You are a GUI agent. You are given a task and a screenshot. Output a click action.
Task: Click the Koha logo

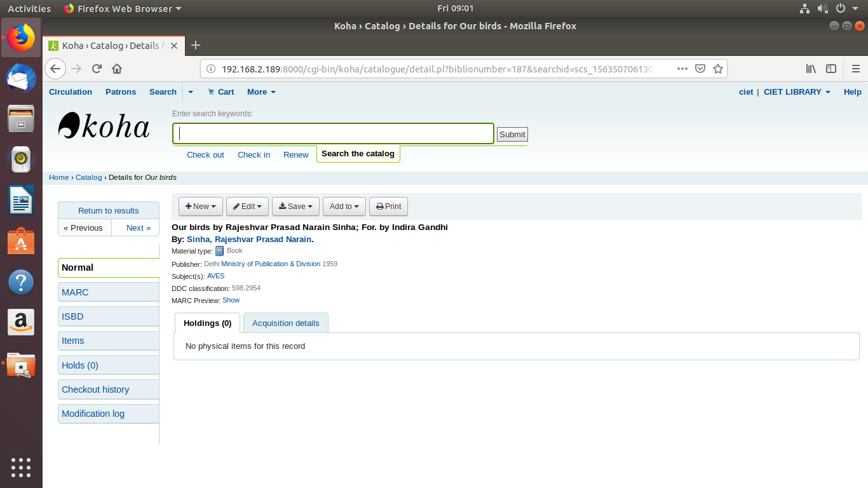coord(104,126)
